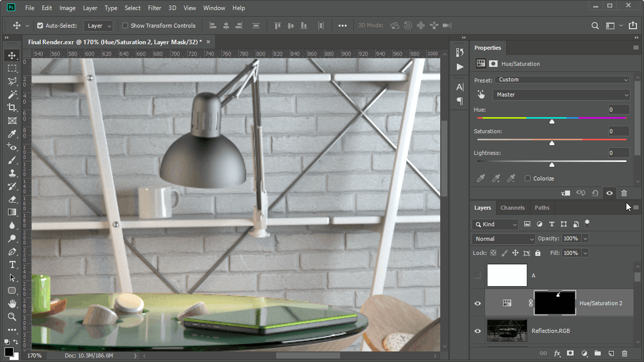
Task: Click the on-image adjustment hand tool
Action: [481, 95]
